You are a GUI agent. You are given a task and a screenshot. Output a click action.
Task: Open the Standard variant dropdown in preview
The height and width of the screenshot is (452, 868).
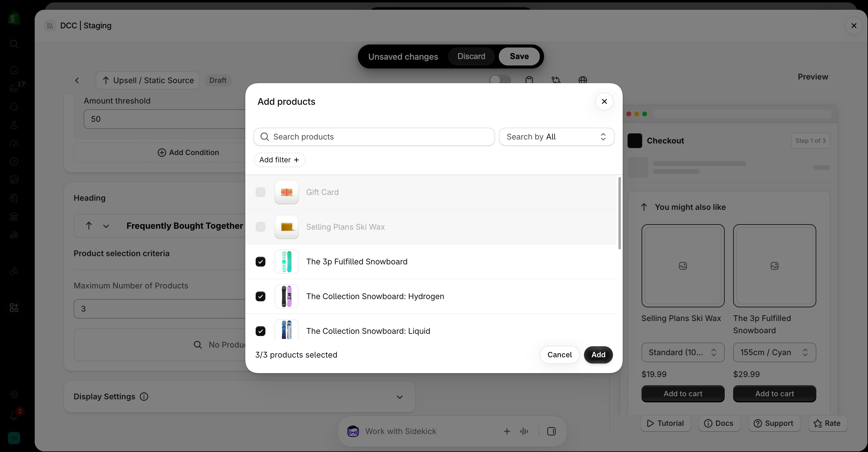tap(683, 352)
